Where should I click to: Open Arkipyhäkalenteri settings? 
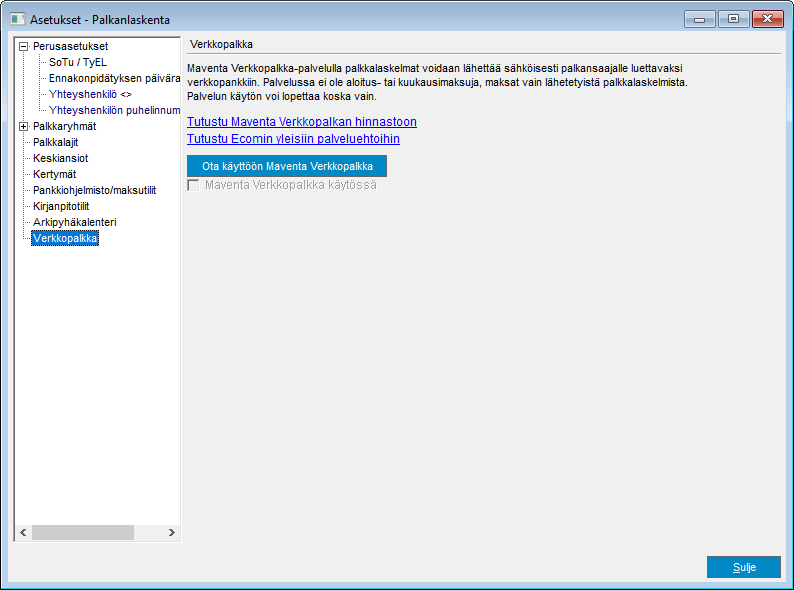click(74, 222)
